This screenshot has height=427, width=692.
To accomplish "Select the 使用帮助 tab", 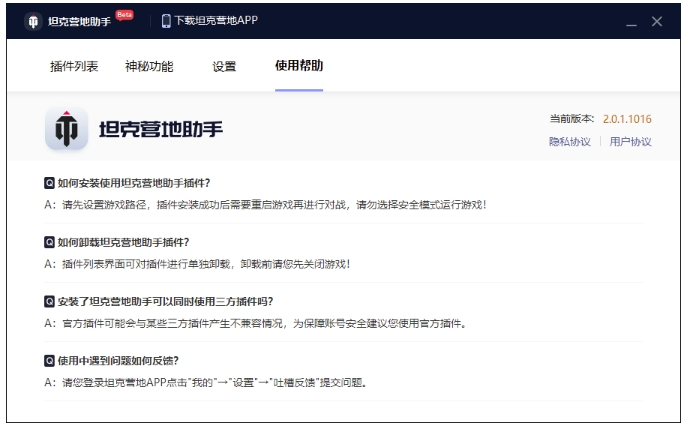I will tap(299, 65).
